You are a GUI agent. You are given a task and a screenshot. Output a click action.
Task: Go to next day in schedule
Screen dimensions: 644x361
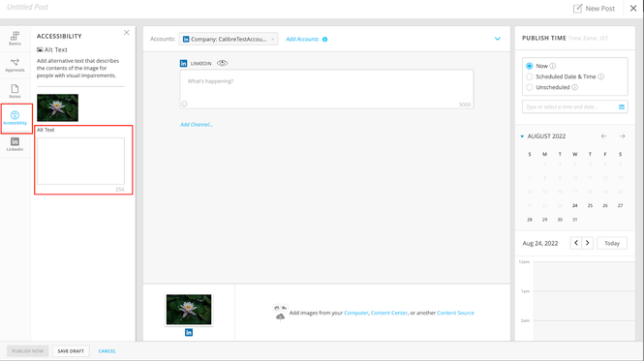pyautogui.click(x=587, y=243)
